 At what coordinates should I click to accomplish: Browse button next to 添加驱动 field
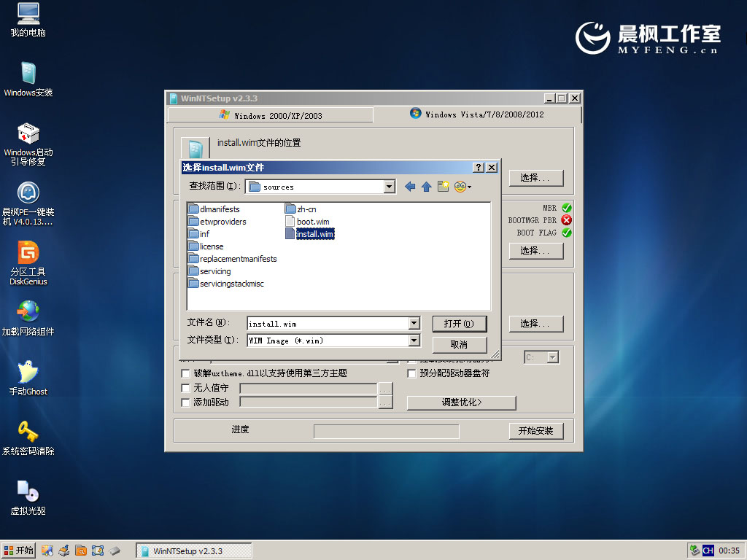coord(385,402)
